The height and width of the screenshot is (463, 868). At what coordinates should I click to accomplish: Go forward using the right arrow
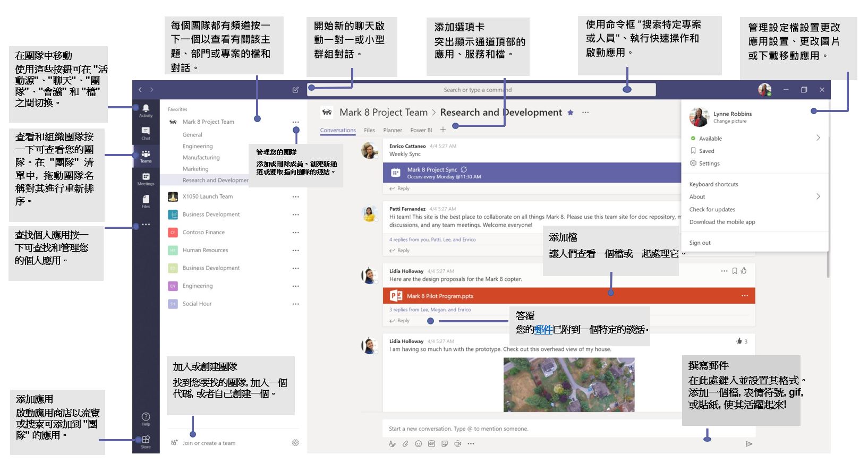point(152,90)
